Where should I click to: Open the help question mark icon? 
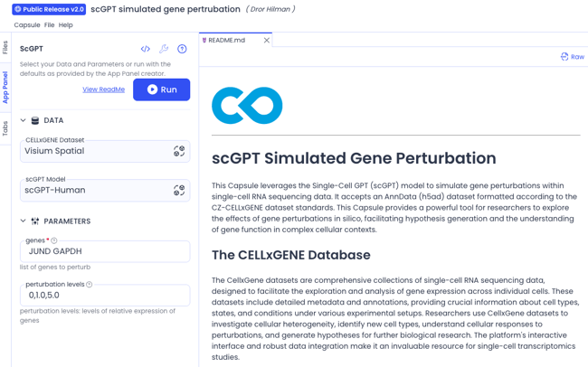182,49
